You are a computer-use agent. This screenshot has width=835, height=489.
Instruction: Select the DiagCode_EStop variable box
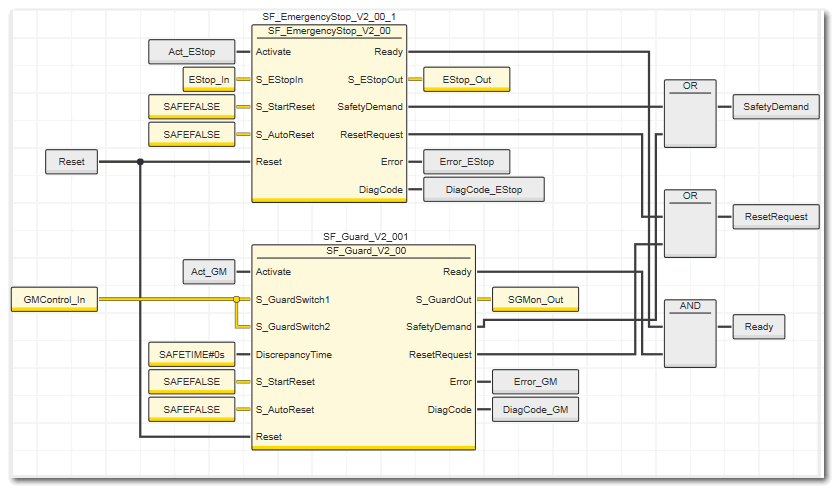484,189
